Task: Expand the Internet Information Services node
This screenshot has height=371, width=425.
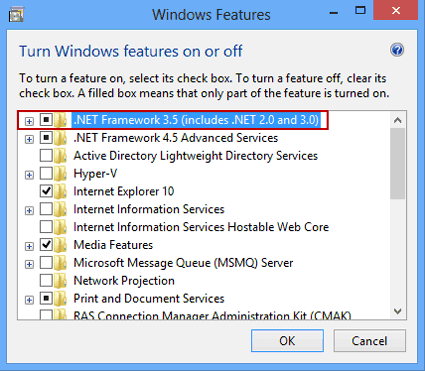Action: tap(29, 211)
